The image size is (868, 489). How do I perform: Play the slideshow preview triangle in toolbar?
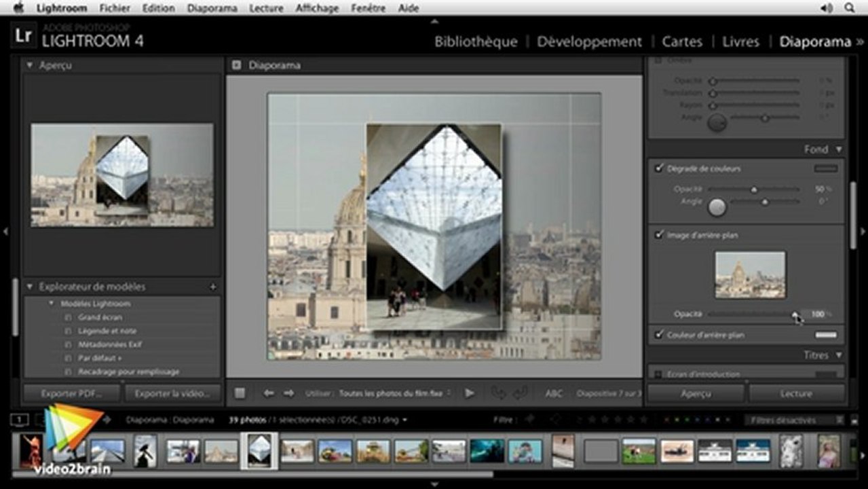pos(469,393)
